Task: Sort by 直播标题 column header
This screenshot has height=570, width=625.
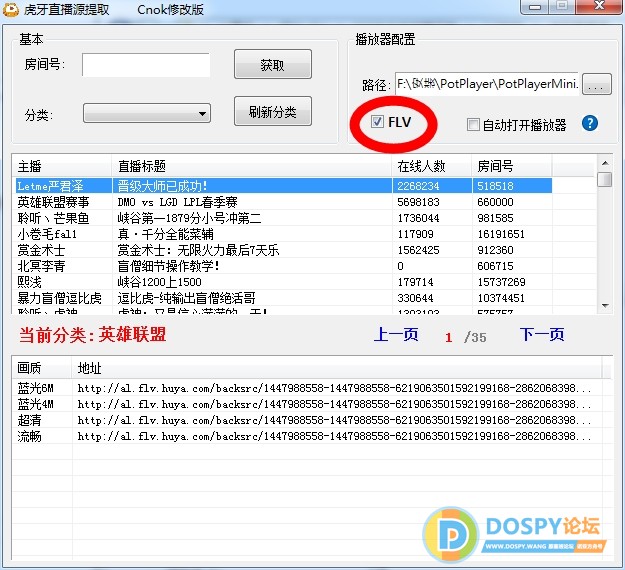Action: [x=252, y=166]
